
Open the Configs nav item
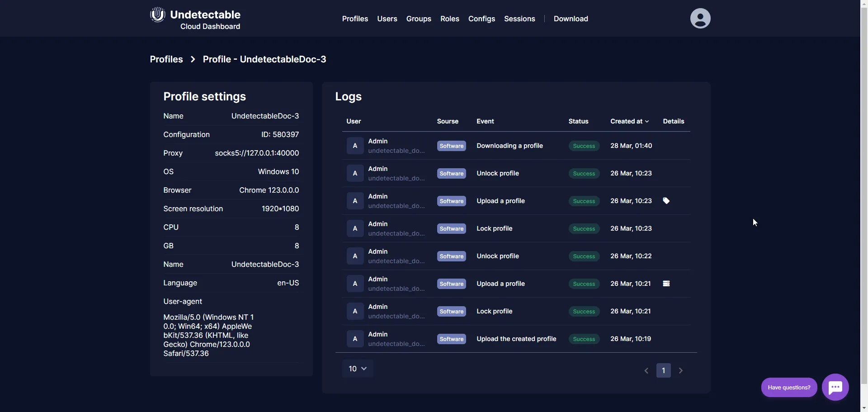tap(481, 19)
